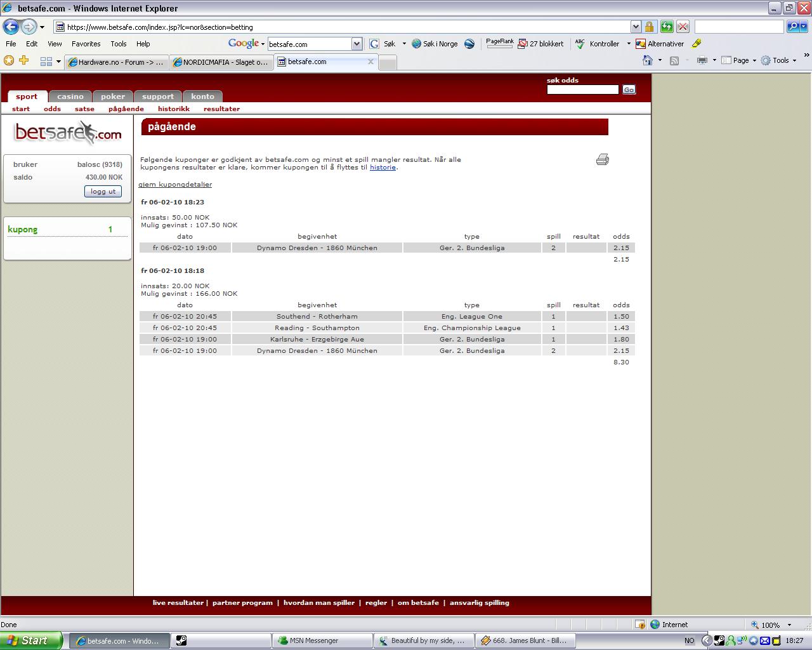Check the security lock icon in the address bar
This screenshot has height=650, width=812.
click(x=649, y=27)
